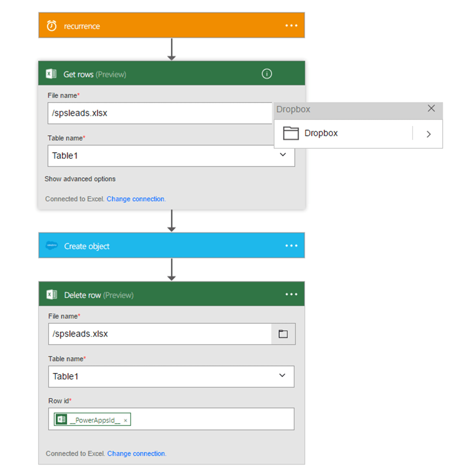
Task: Click the Delete row File name field
Action: 160,334
